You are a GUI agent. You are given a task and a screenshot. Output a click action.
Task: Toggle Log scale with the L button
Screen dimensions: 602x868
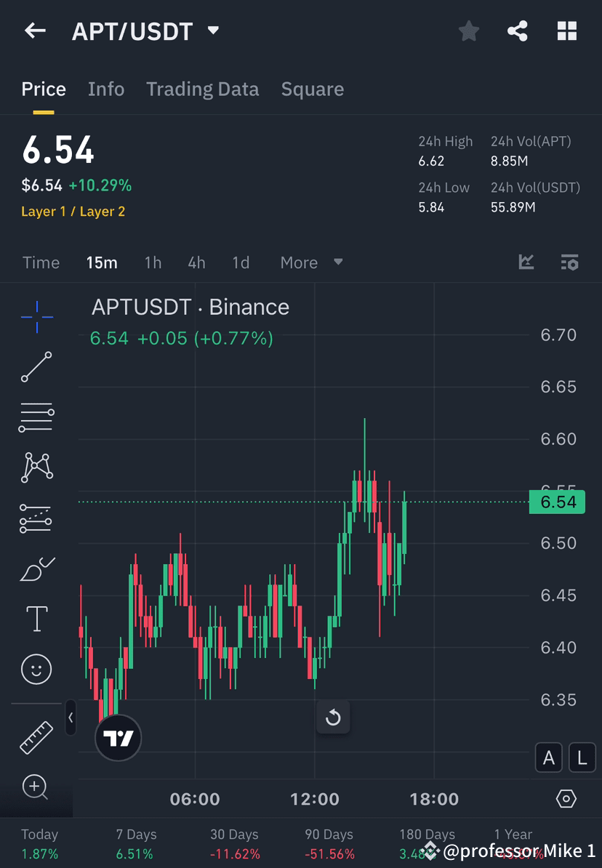coord(582,758)
